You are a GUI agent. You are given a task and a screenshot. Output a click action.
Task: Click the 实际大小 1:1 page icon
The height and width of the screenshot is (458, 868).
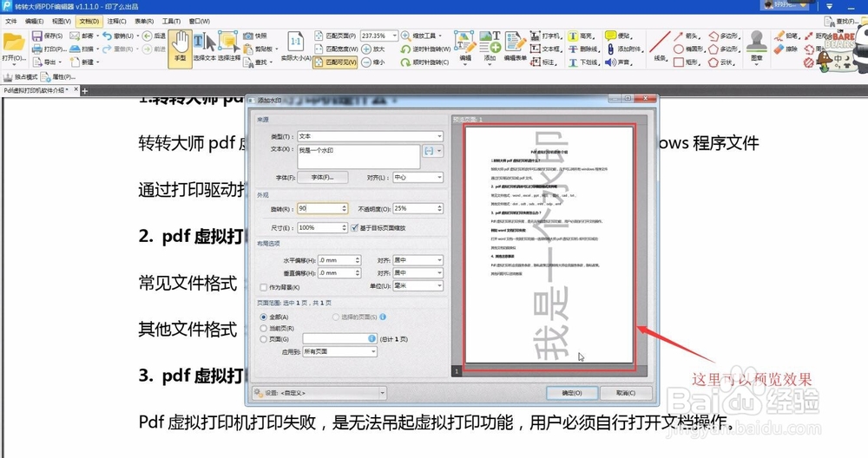point(296,43)
